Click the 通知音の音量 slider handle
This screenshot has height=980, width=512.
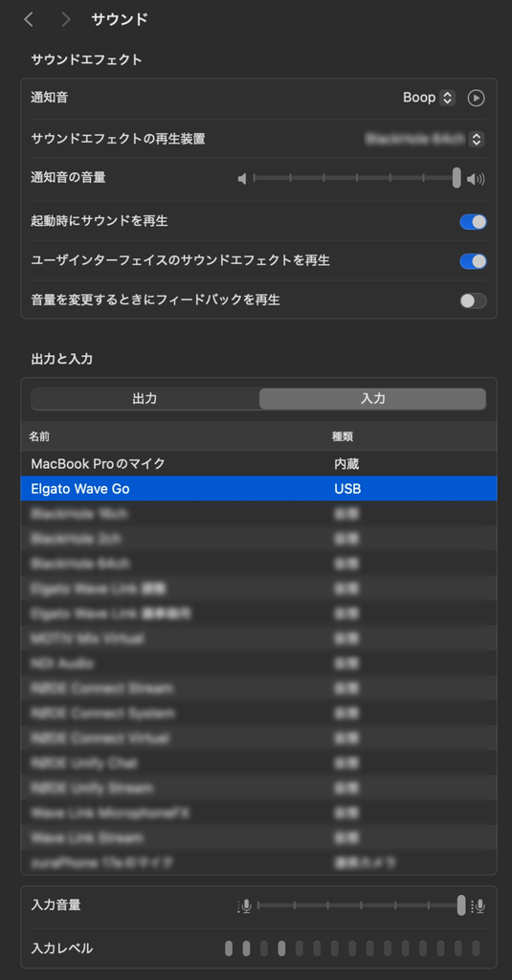pos(457,177)
